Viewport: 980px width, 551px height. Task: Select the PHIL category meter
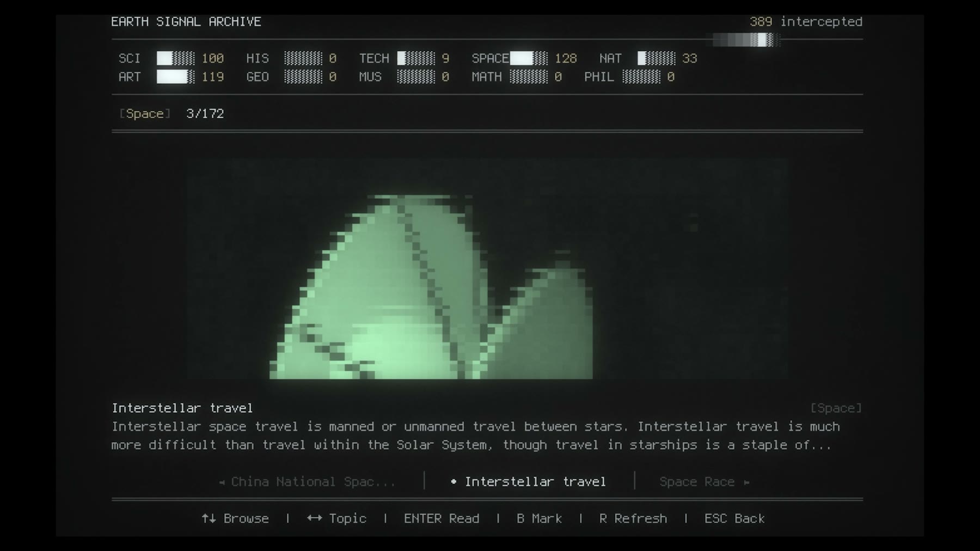pos(641,77)
